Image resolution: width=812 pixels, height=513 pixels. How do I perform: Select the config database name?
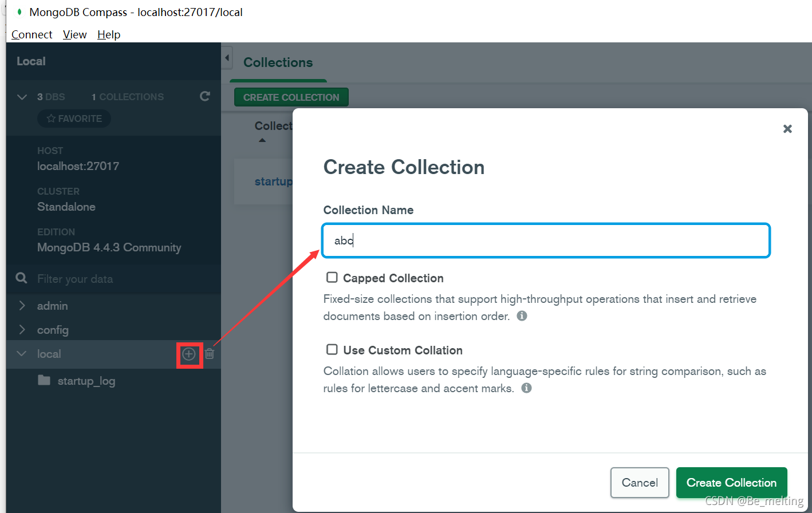tap(53, 330)
